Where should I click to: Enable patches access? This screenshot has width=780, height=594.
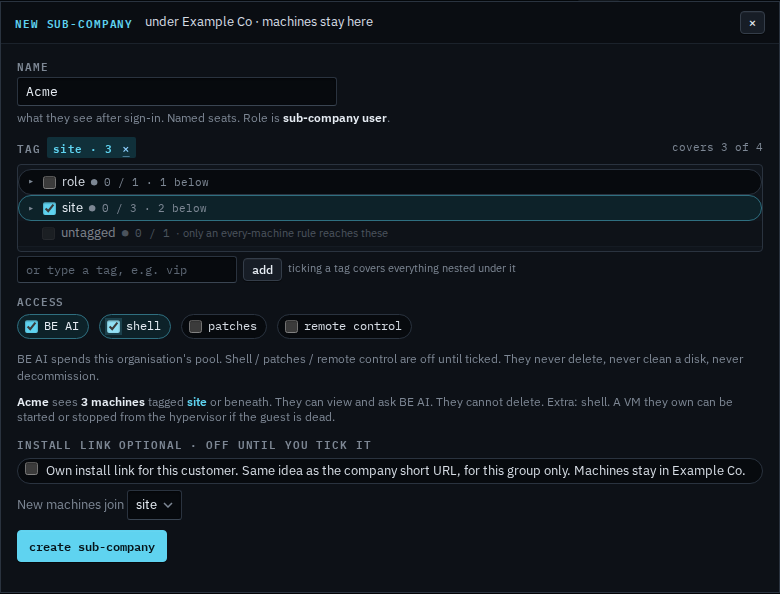coord(195,326)
